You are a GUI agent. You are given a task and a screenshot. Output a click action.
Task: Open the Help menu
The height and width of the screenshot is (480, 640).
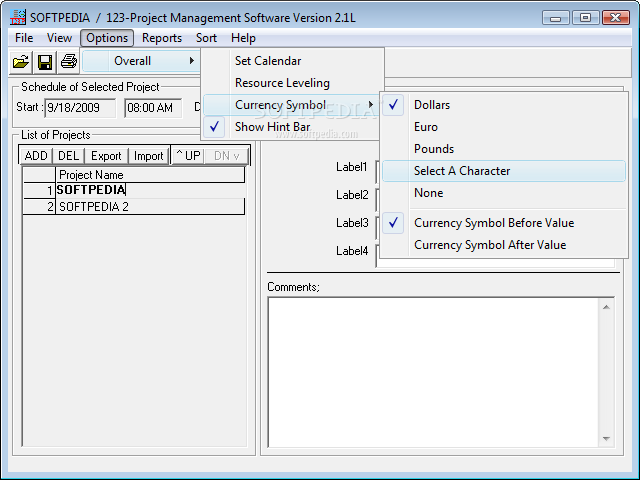(243, 38)
